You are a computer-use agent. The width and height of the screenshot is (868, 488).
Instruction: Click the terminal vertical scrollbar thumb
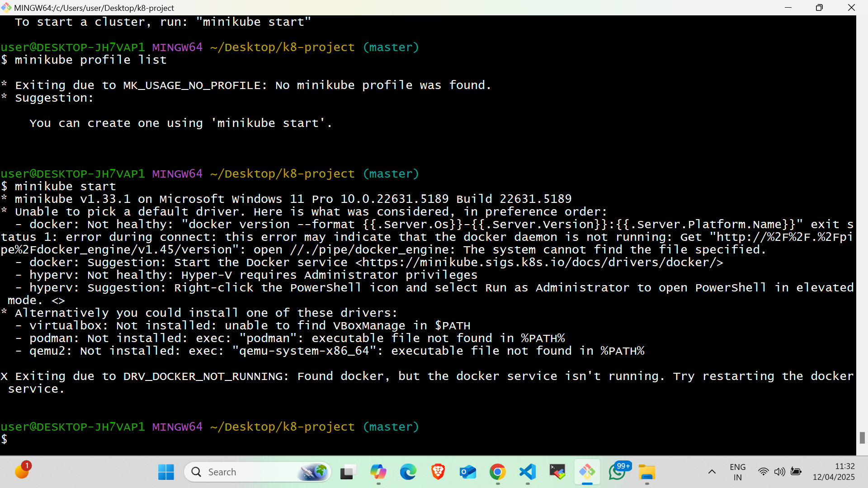click(x=862, y=437)
